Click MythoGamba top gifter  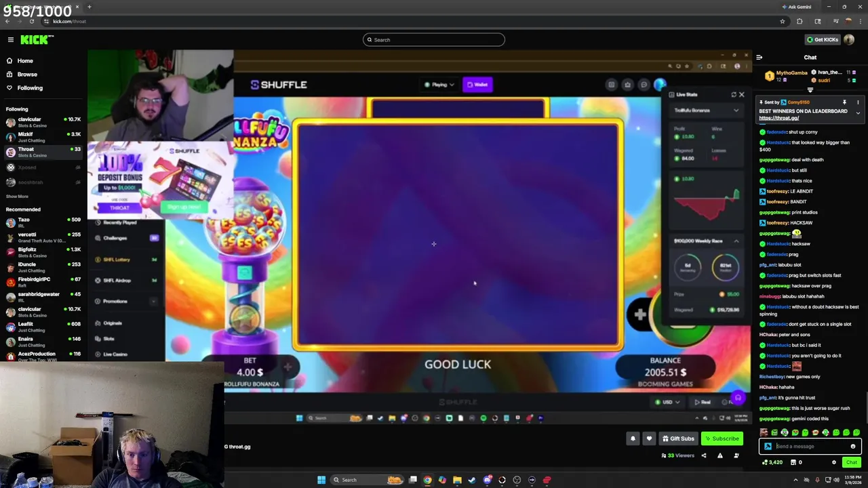tap(787, 76)
